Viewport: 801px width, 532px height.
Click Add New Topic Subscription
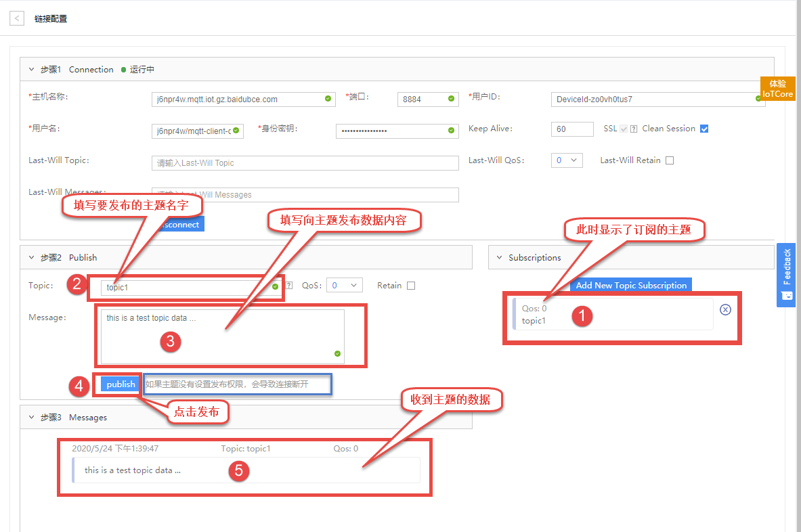coord(631,285)
